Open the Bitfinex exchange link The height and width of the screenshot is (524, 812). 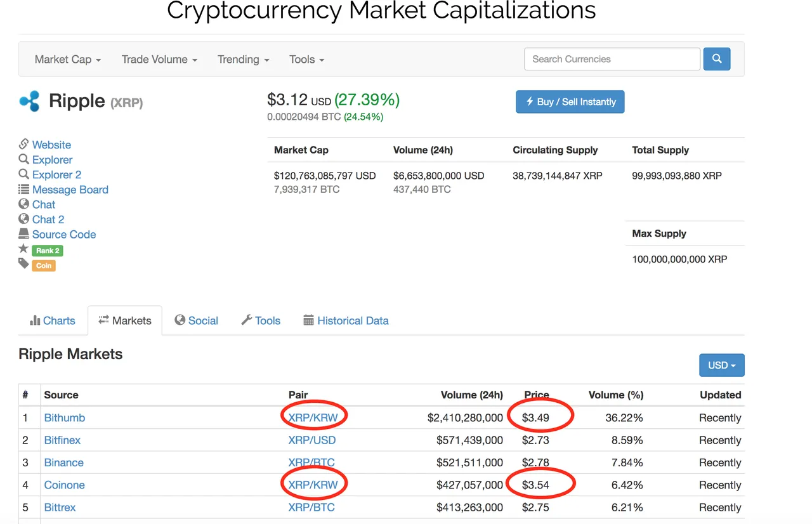click(62, 440)
